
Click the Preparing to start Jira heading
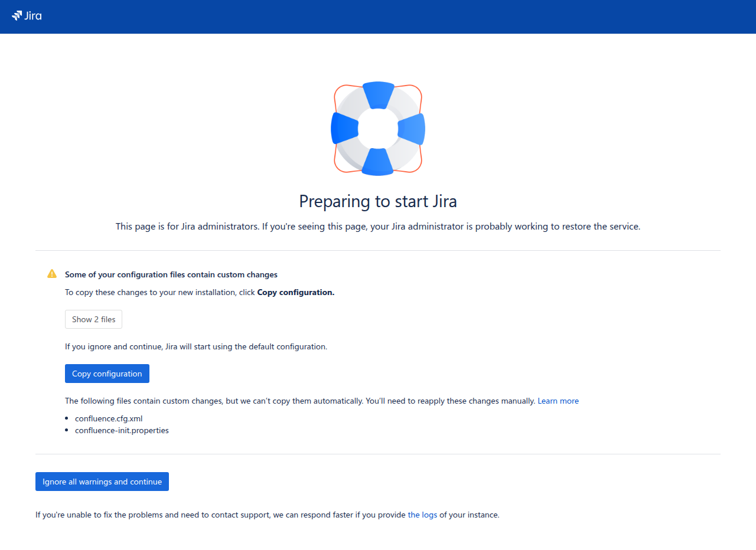[x=378, y=201]
